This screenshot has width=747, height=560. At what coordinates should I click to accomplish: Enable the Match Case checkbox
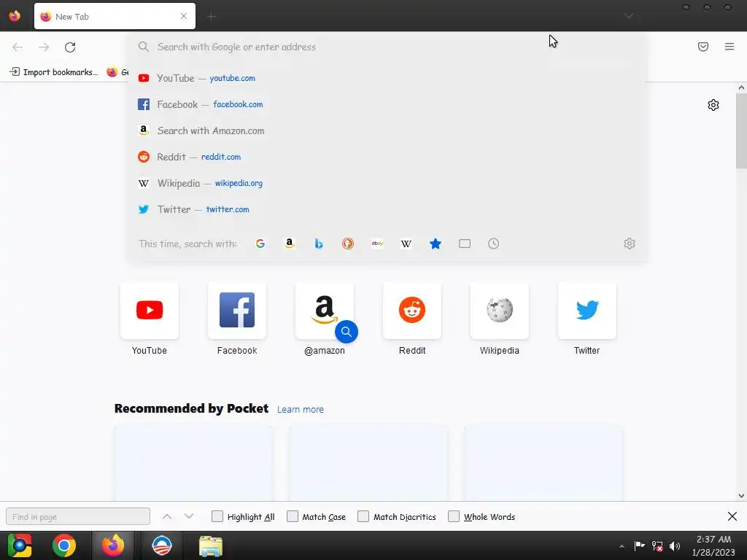[x=293, y=516]
